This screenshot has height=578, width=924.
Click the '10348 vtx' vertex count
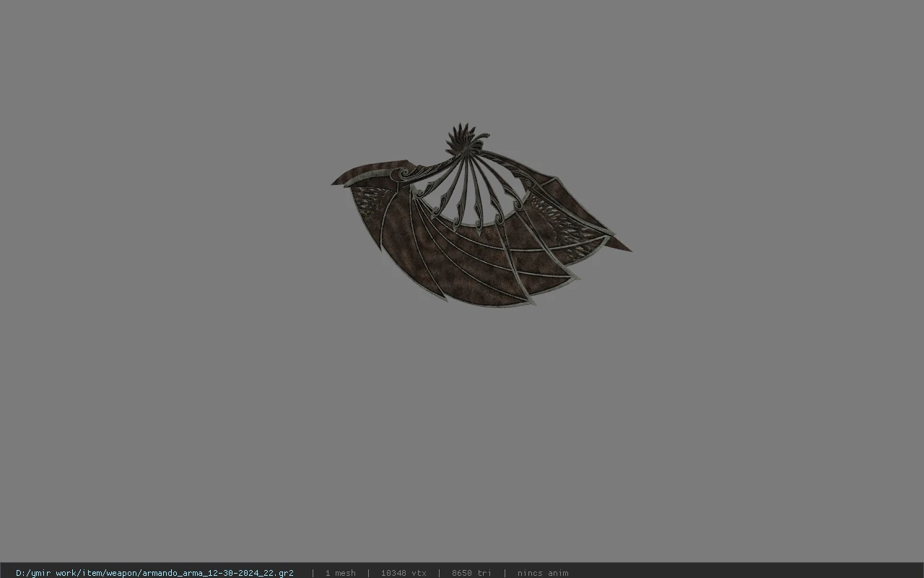[x=404, y=573]
